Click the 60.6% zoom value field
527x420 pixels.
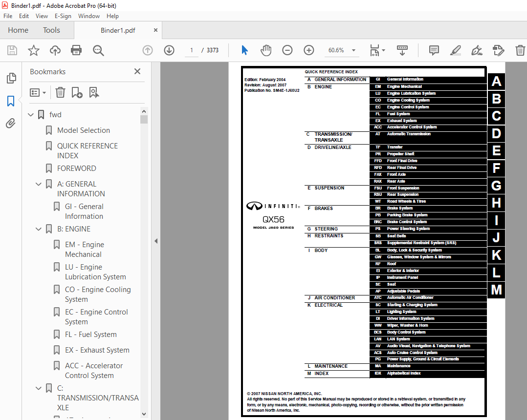pos(336,50)
